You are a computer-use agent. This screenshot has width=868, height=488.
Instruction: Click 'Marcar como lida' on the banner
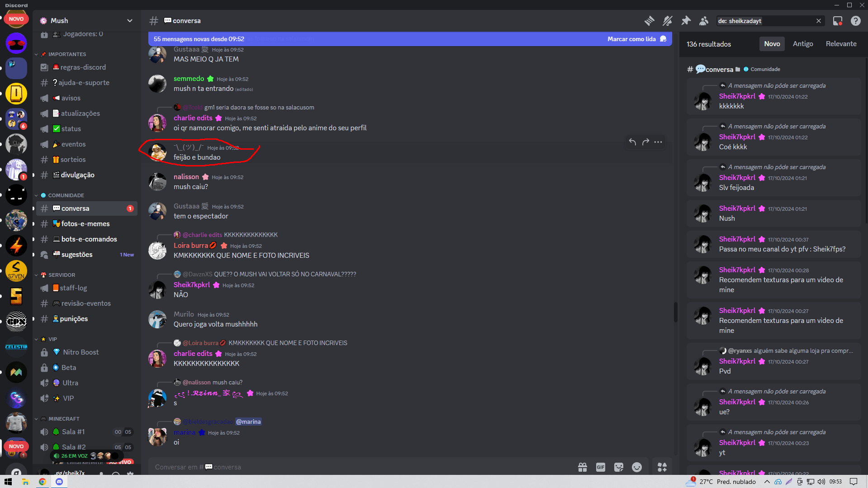(x=636, y=39)
